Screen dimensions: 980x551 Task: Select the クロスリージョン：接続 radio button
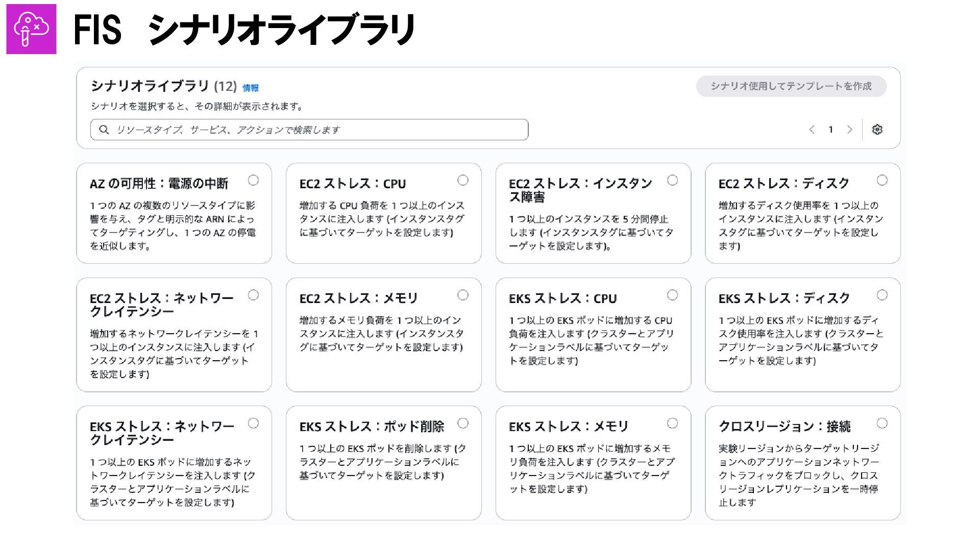(x=882, y=423)
